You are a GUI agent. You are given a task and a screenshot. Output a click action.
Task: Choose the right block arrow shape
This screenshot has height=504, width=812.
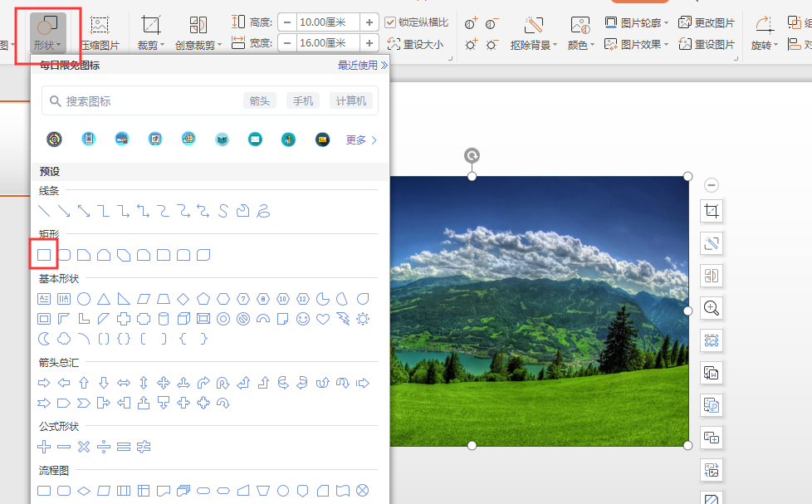pos(44,383)
